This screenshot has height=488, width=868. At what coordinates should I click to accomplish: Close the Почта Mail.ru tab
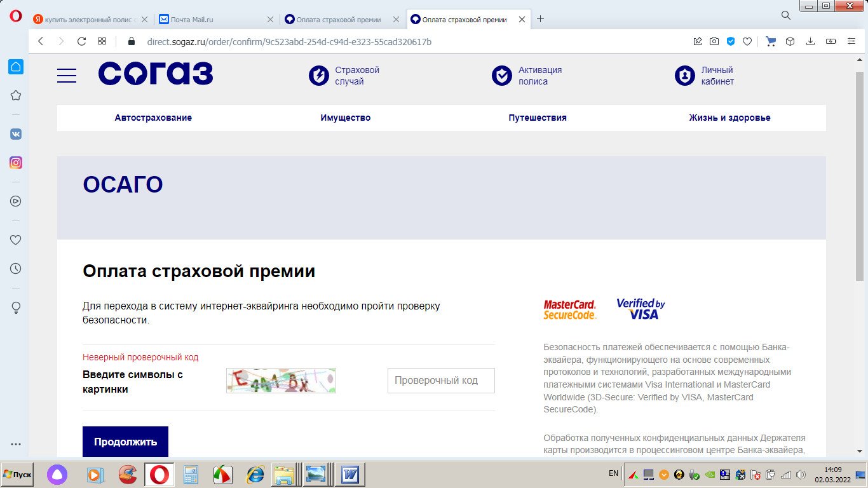point(270,19)
